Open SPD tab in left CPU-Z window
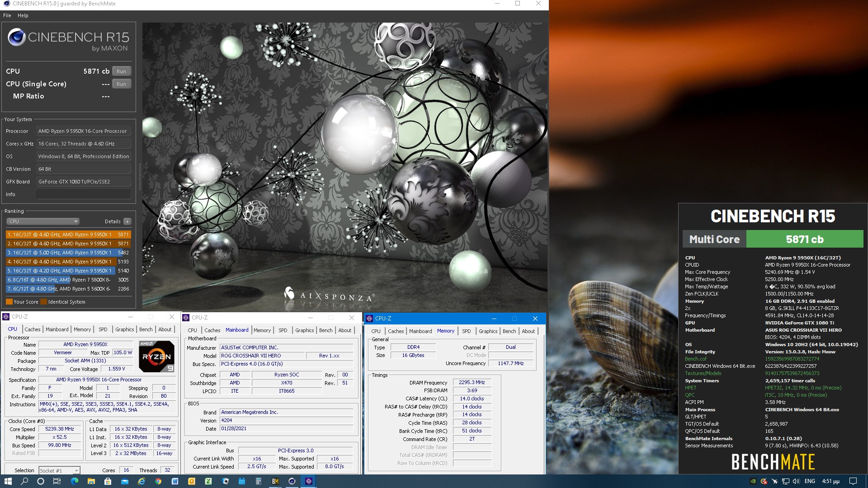 coord(103,329)
